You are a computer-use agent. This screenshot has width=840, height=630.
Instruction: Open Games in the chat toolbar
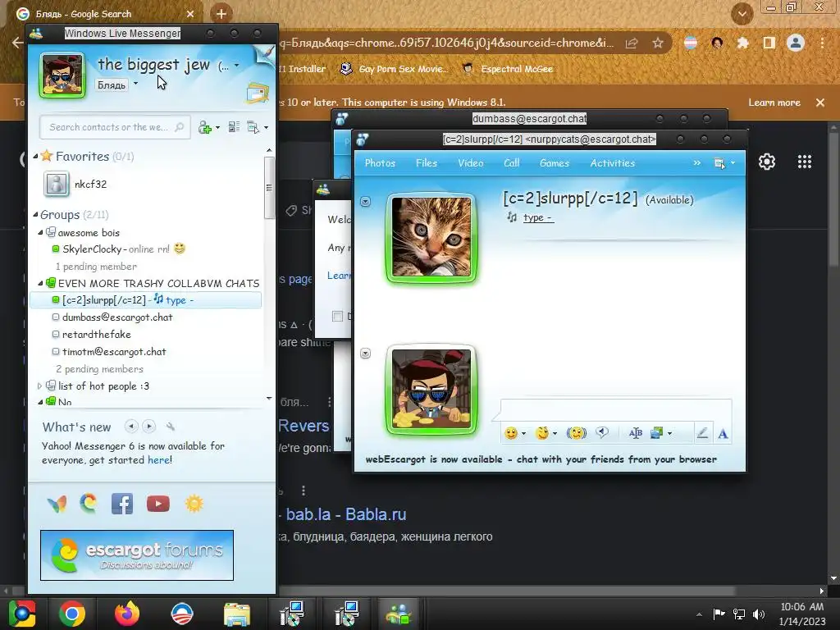(555, 163)
